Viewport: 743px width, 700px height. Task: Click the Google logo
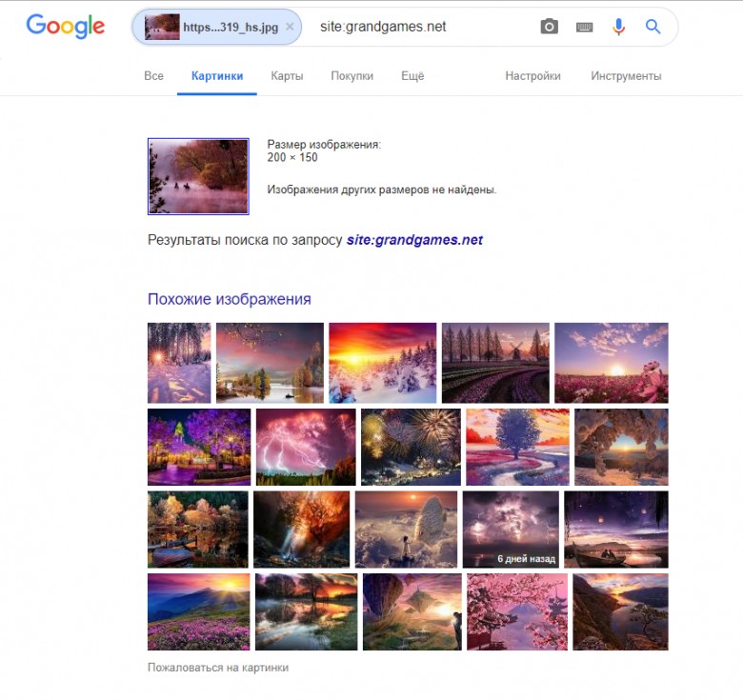66,26
